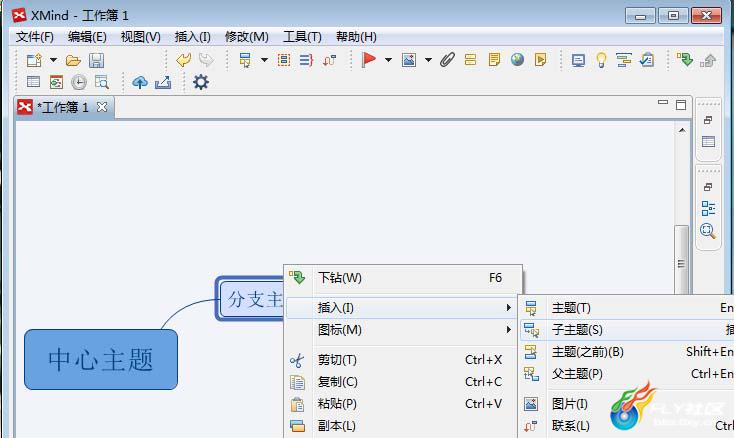Click the Audio Notes icon
Screen dimensions: 734x438
(x=540, y=60)
